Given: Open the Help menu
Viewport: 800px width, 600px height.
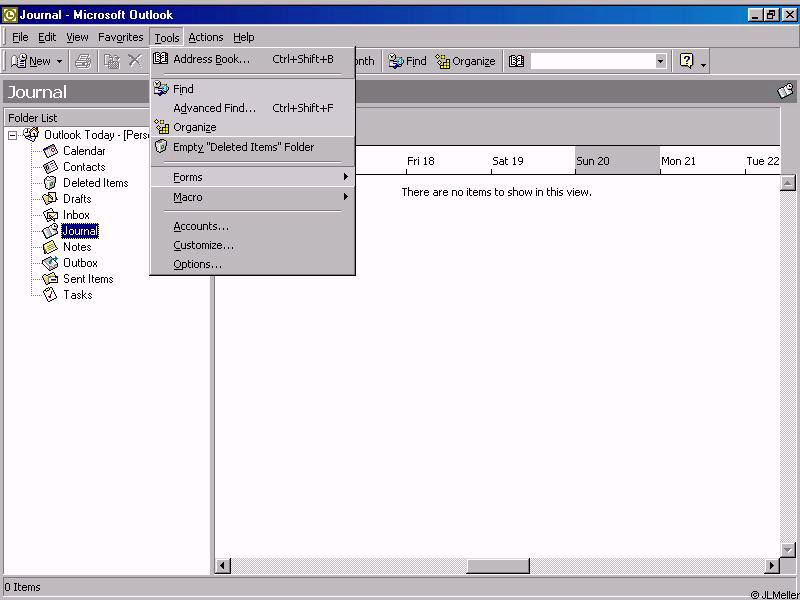Looking at the screenshot, I should point(243,37).
